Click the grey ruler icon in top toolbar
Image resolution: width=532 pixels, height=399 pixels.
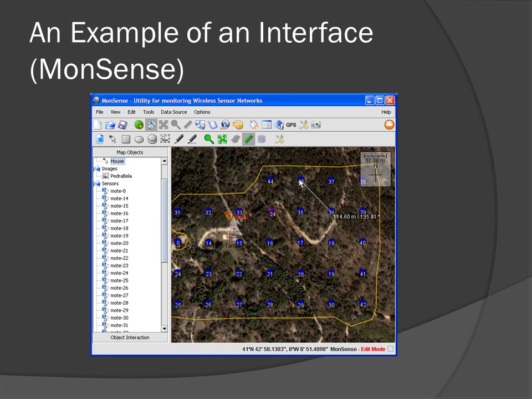coord(188,125)
